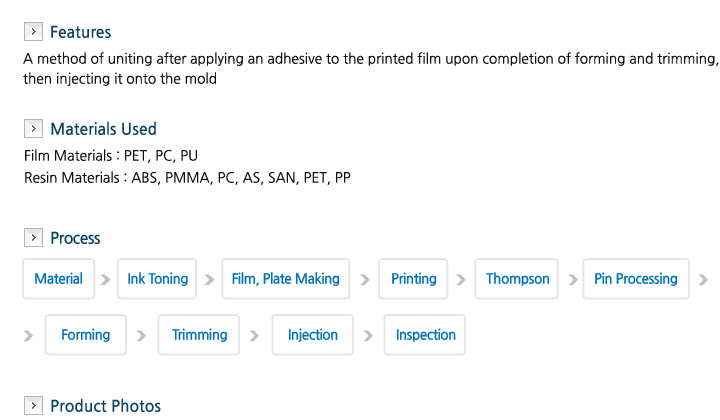Click the chevron before the Forming step

28,336
